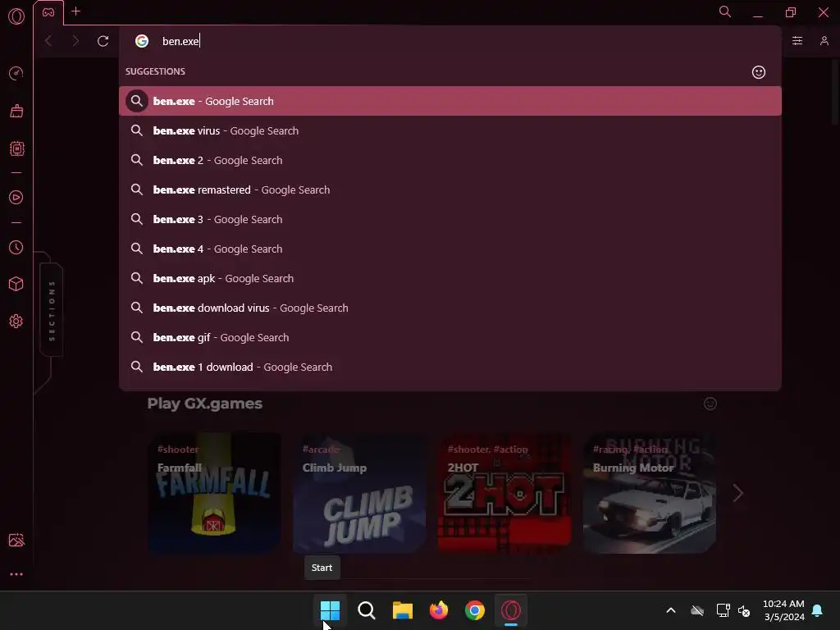Image resolution: width=840 pixels, height=630 pixels.
Task: Select 'ben.exe - Google Search' suggestion
Action: point(450,101)
